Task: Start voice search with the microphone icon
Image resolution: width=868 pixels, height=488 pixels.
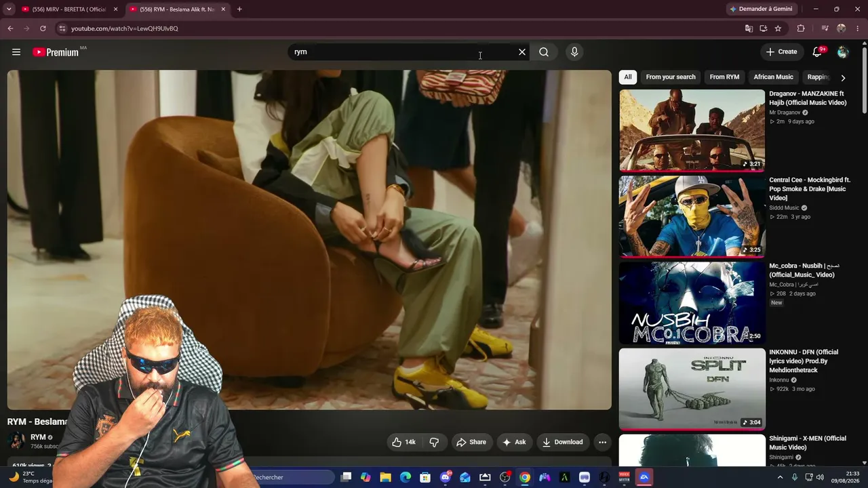Action: click(x=574, y=52)
